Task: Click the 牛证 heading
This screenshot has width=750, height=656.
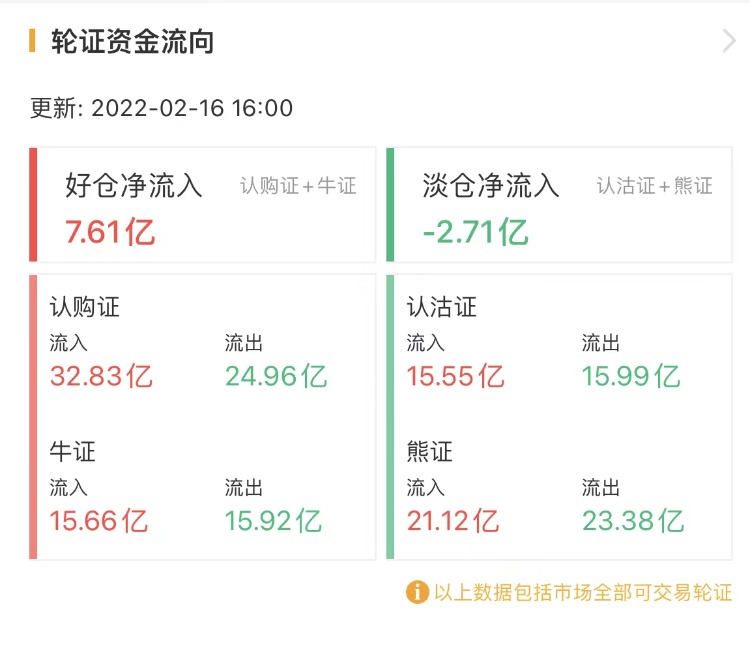Action: tap(73, 452)
